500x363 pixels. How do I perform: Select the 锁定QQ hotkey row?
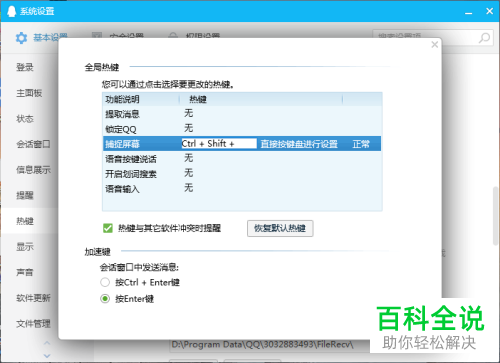tap(242, 129)
